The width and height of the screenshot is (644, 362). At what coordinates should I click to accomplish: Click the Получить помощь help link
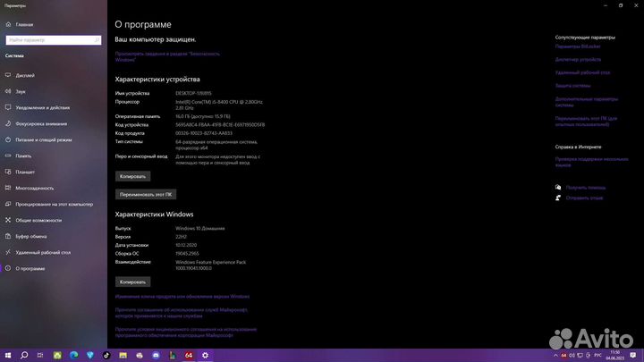(585, 188)
